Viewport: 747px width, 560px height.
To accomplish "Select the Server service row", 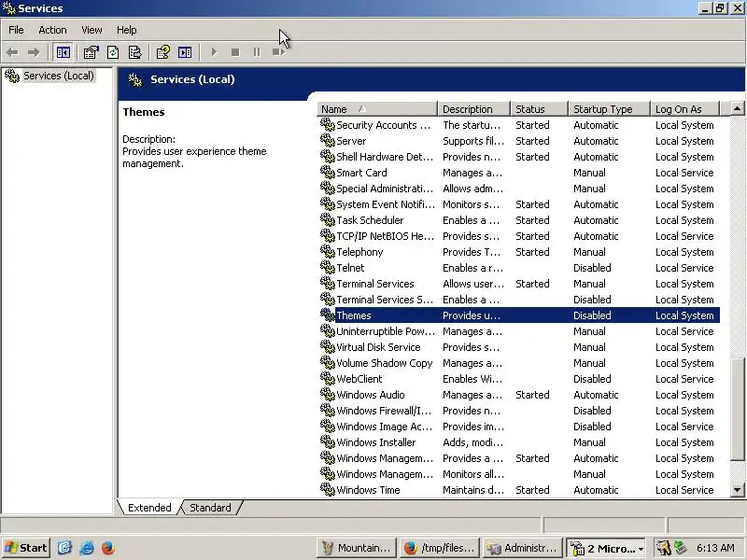I will click(519, 141).
